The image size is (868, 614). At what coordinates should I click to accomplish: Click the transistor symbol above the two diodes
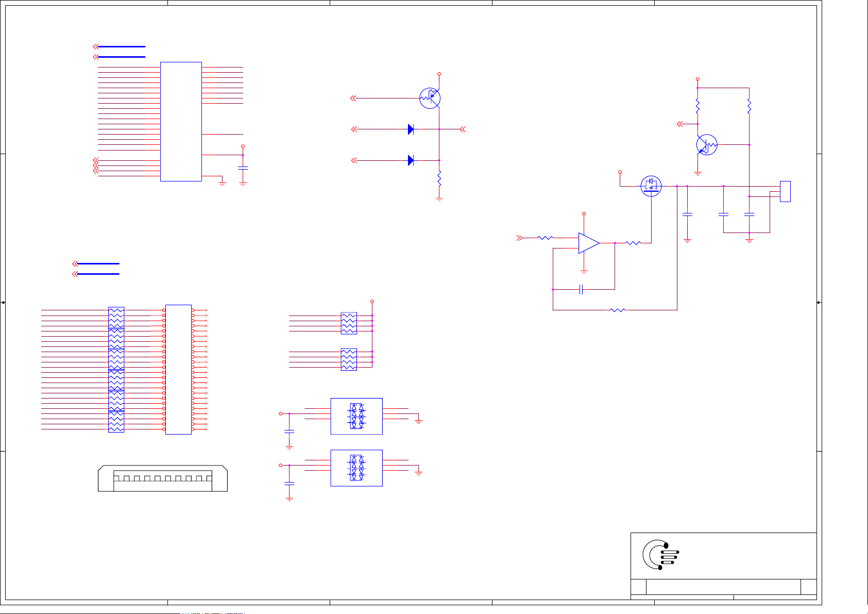(x=430, y=98)
